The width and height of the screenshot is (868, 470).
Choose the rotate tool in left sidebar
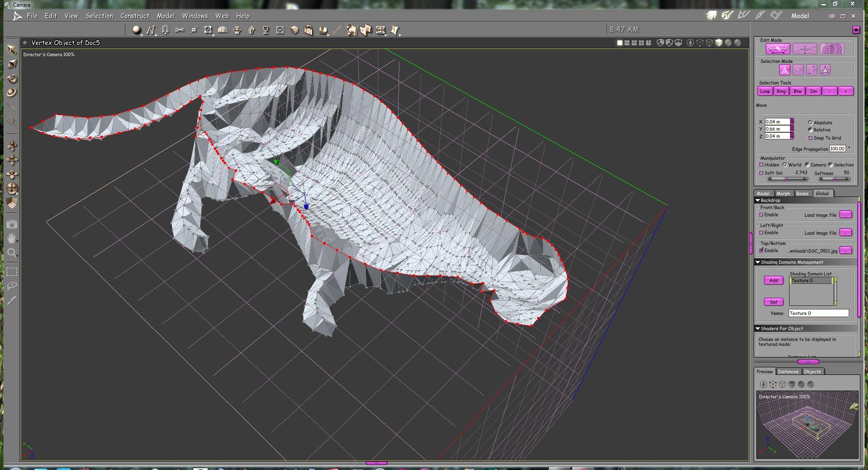12,78
